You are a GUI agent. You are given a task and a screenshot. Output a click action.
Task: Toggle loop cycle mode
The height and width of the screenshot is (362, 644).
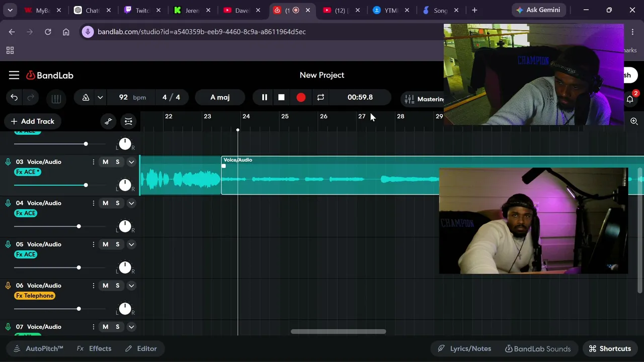[x=320, y=98]
